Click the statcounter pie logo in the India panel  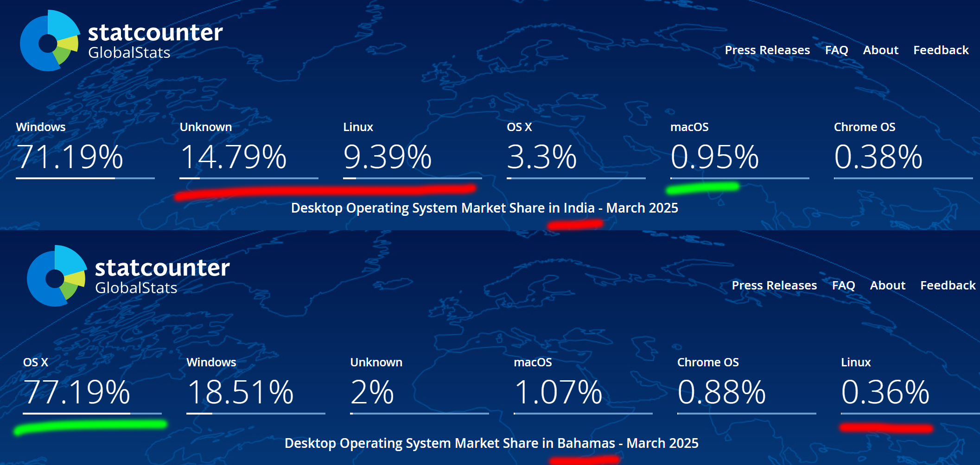click(x=50, y=41)
